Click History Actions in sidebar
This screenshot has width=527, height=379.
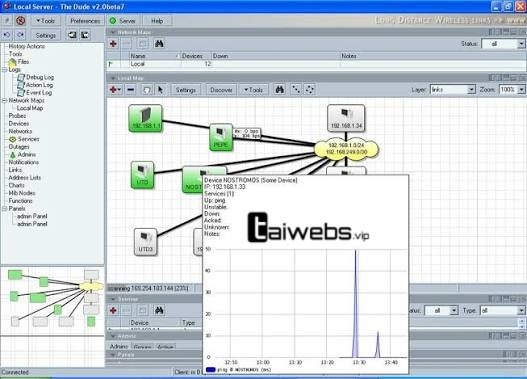point(27,46)
